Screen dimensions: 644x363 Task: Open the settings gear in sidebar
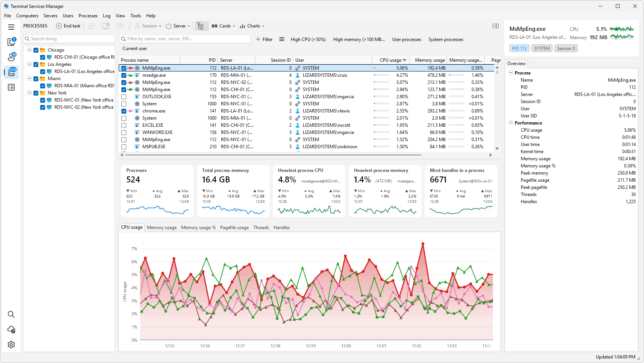coord(11,345)
